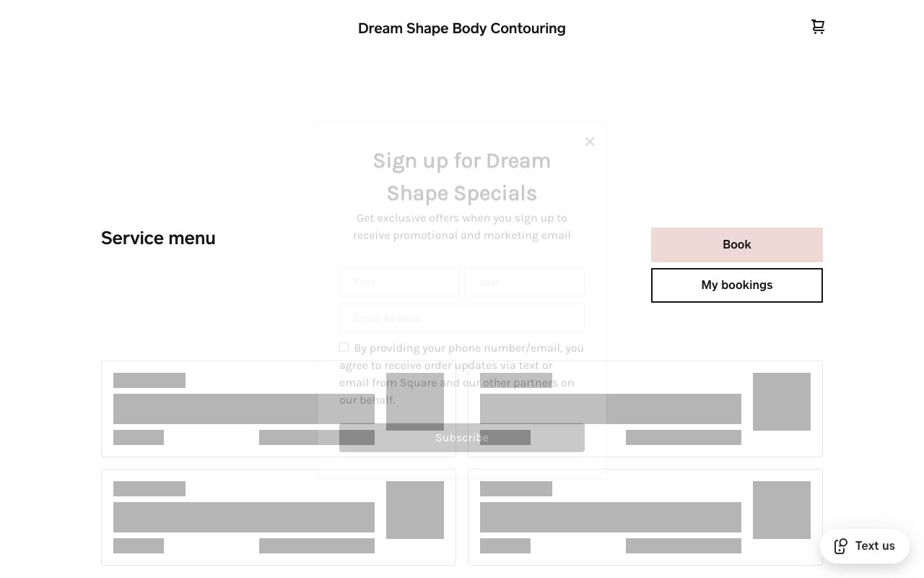Screen dimensions: 924x578
Task: Click the Service menu heading
Action: coord(158,238)
